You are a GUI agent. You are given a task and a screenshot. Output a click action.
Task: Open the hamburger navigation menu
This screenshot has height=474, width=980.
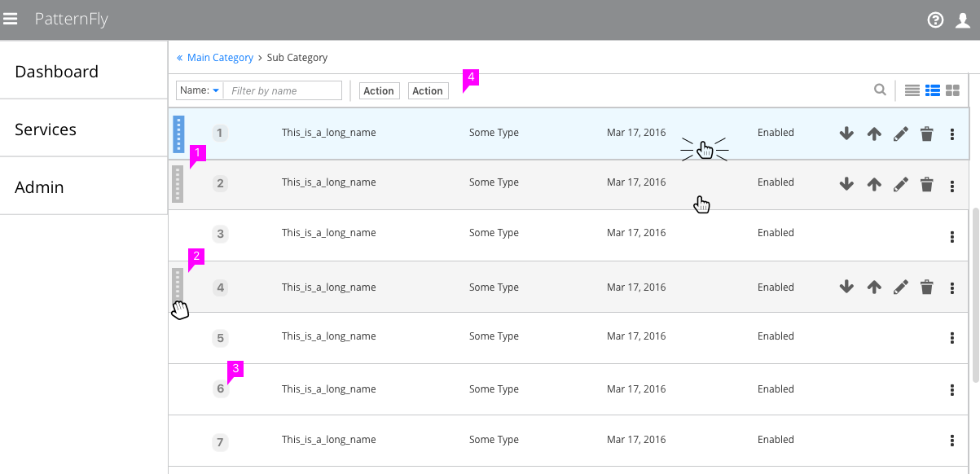click(11, 19)
